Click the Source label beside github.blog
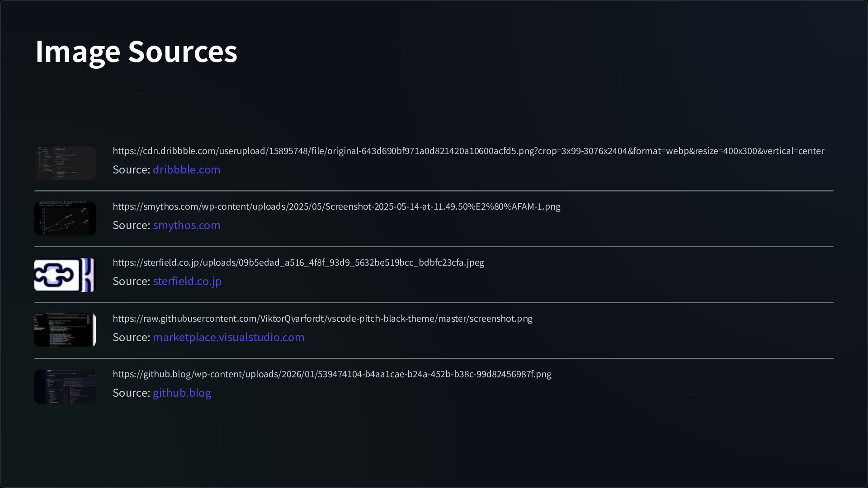The image size is (868, 488). [131, 393]
